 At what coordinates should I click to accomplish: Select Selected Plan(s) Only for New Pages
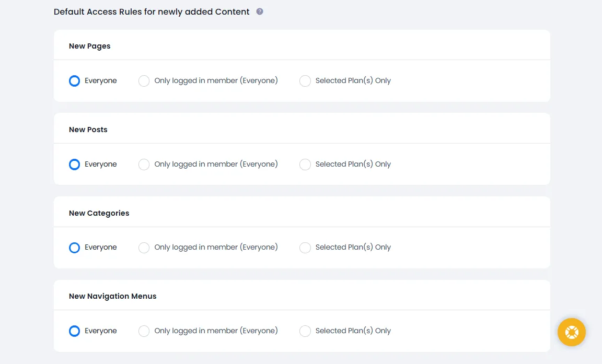(305, 81)
